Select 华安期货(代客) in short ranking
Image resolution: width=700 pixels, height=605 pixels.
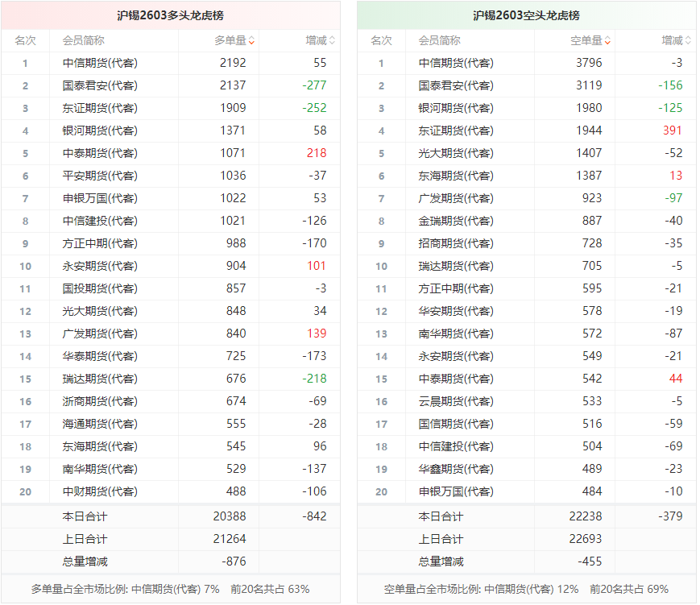[456, 311]
